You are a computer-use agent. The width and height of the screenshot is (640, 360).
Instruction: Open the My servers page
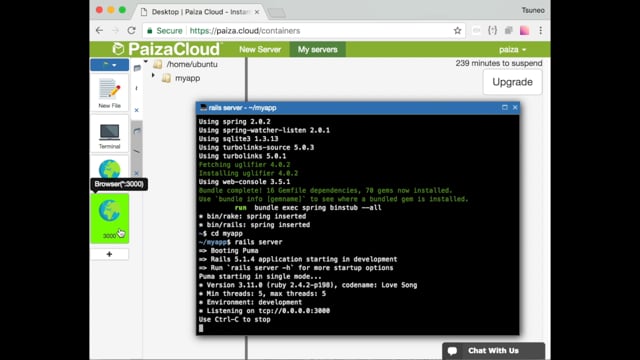(318, 49)
